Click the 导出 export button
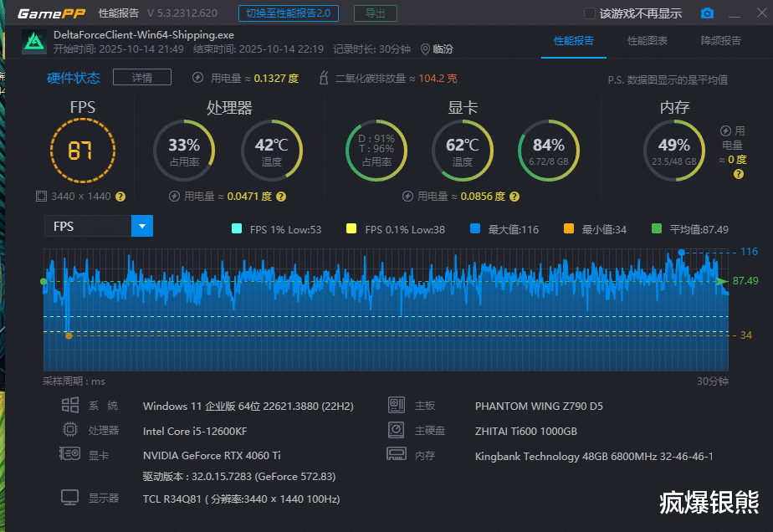This screenshot has height=532, width=773. 375,13
